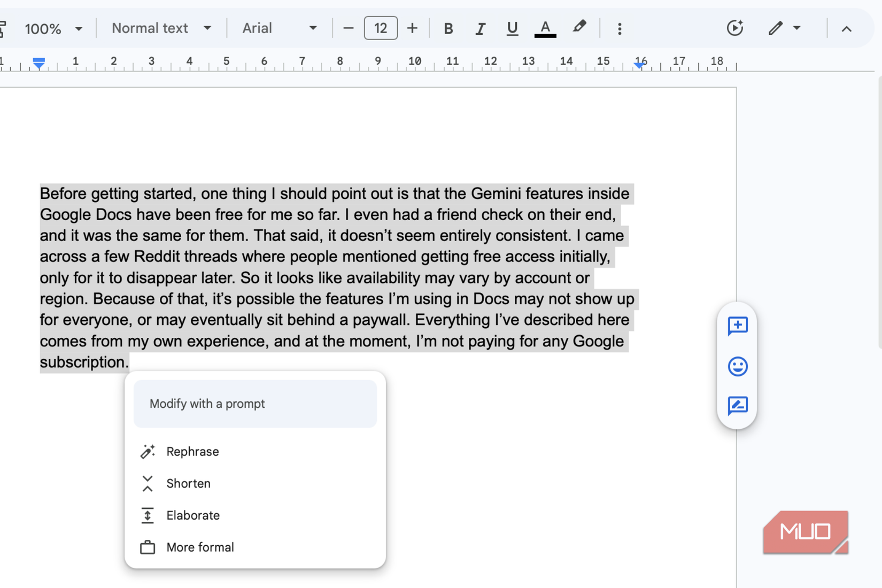
Task: Open the Normal text style dropdown
Action: (161, 28)
